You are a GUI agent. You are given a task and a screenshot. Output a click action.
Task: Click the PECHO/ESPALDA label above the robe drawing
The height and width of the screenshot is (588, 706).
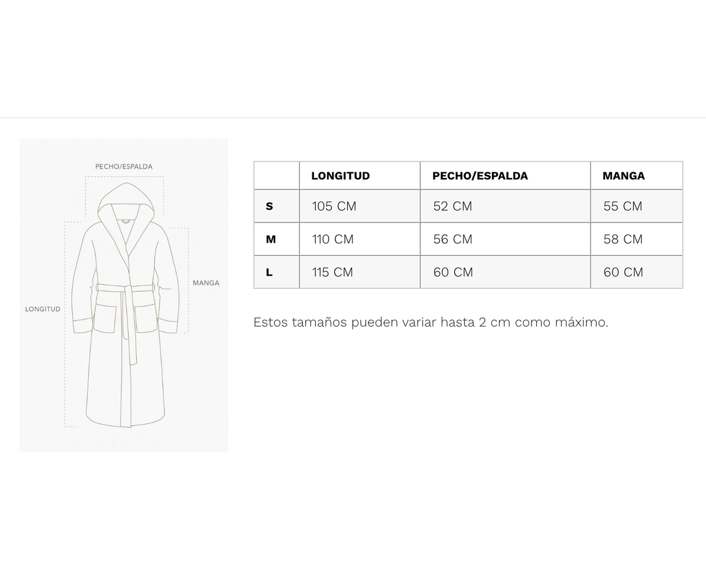(124, 167)
